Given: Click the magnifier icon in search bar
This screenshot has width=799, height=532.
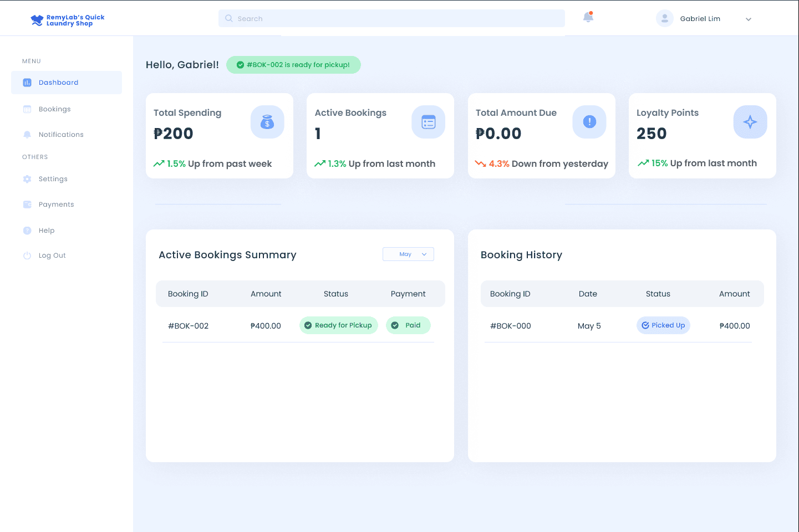Looking at the screenshot, I should click(229, 18).
